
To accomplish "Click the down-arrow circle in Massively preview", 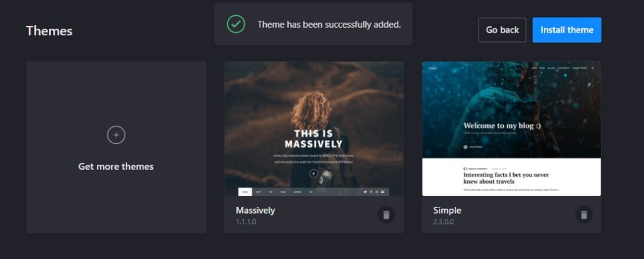I will (x=314, y=174).
